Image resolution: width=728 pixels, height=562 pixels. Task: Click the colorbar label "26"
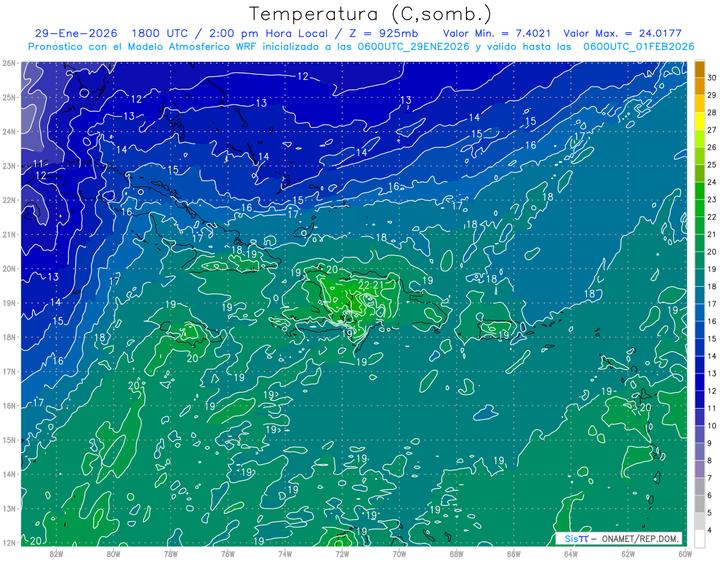click(712, 147)
